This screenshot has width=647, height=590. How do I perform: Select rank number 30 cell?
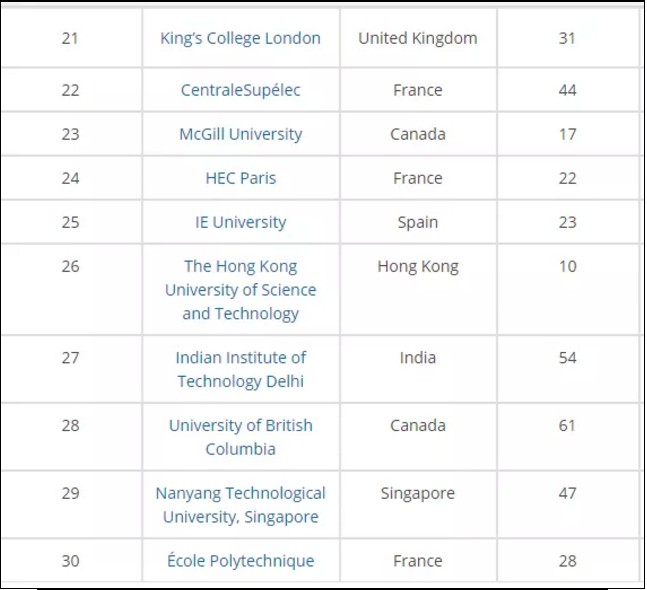(70, 561)
